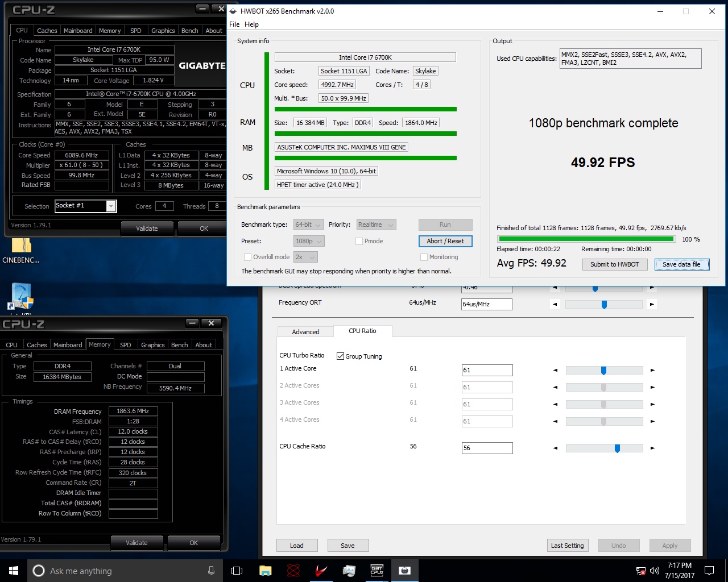Increase 1 Active Core with right arrow
The width and height of the screenshot is (728, 582).
(x=652, y=370)
